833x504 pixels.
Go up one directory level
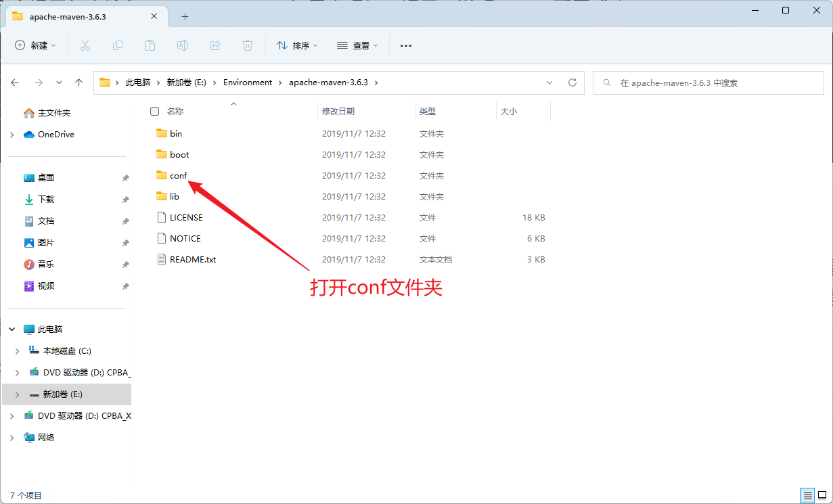(x=79, y=83)
